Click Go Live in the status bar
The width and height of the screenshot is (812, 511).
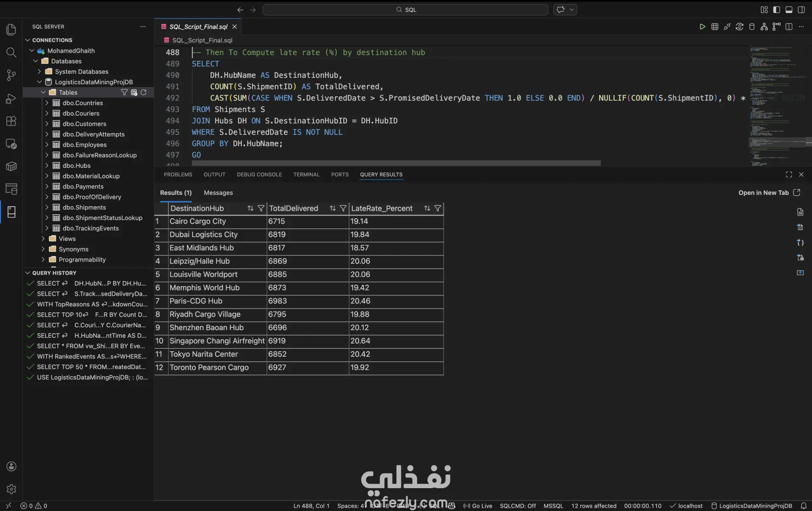(477, 506)
